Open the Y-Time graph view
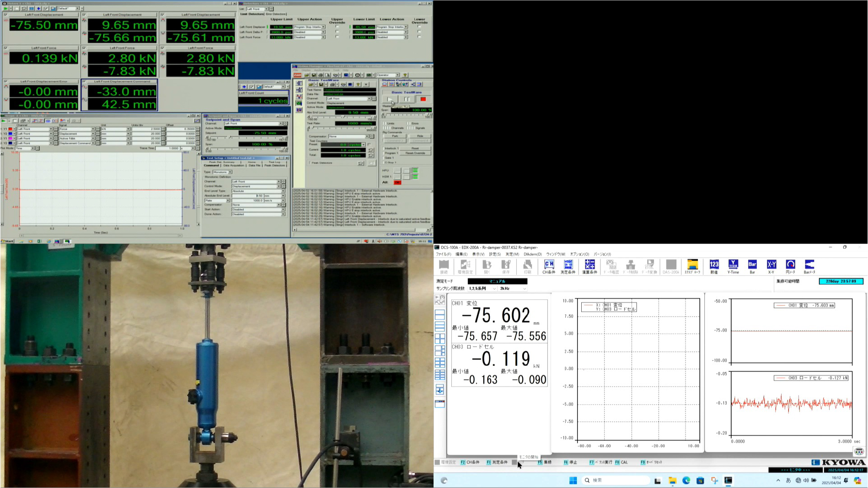 733,266
